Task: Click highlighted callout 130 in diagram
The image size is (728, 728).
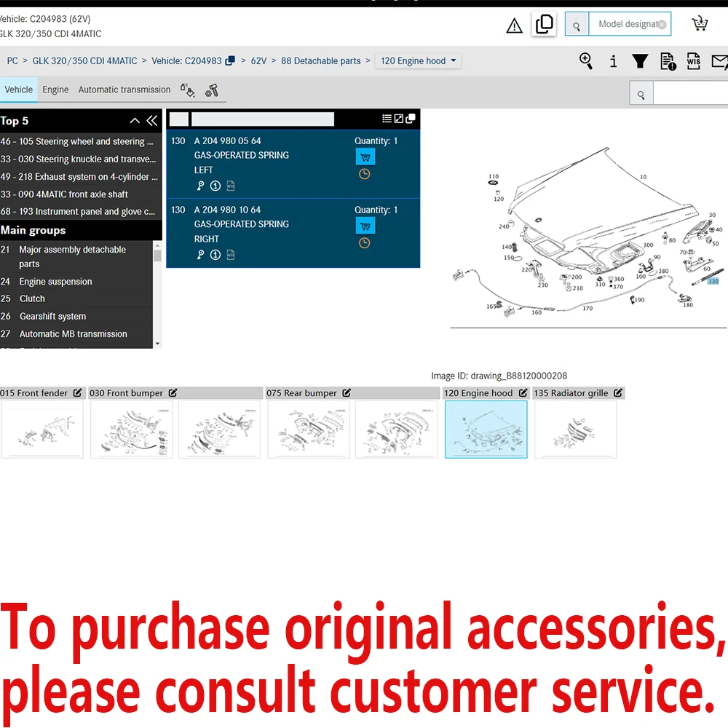Action: [713, 281]
